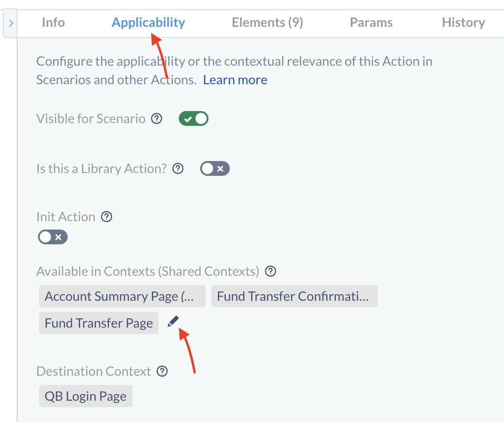Turn on the Init Action toggle
504x422 pixels.
tap(53, 237)
